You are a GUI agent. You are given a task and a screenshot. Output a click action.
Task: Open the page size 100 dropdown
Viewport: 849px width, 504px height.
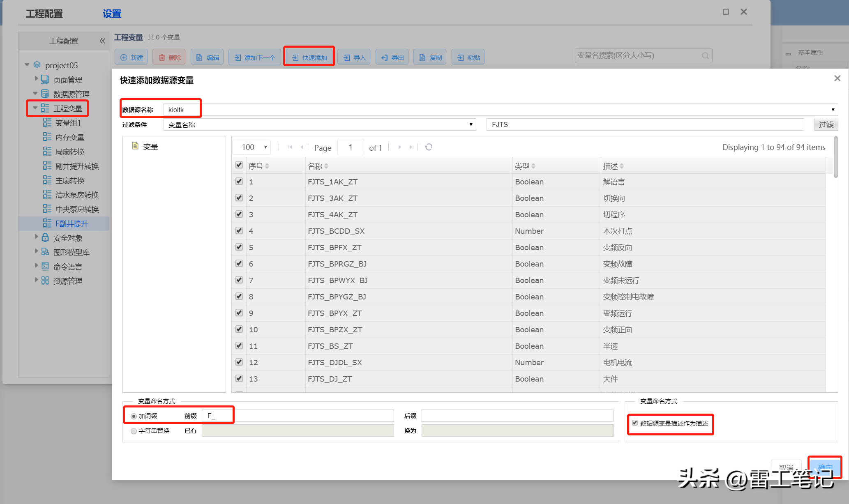[x=265, y=147]
